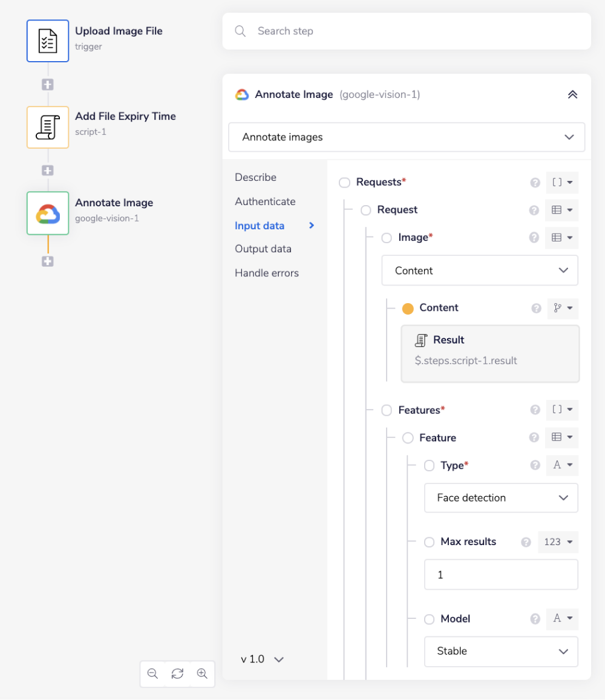This screenshot has height=700, width=605.
Task: Open the v 1.0 version dropdown
Action: pyautogui.click(x=262, y=659)
